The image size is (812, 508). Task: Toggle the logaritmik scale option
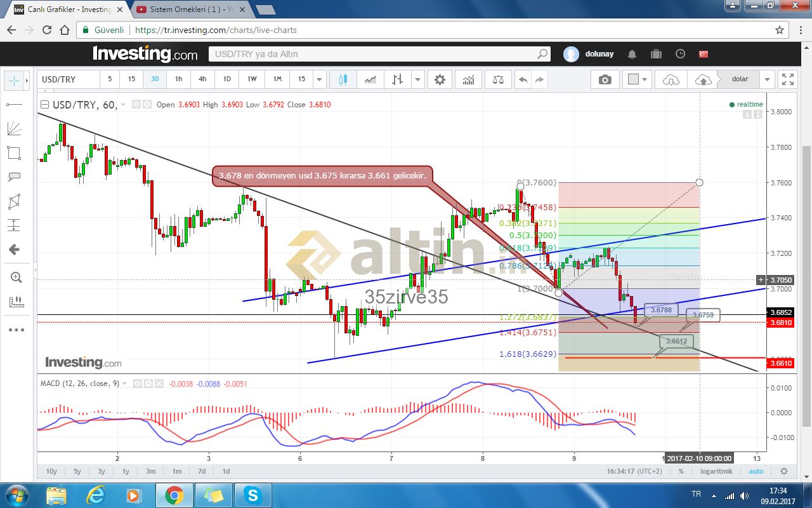(x=717, y=471)
